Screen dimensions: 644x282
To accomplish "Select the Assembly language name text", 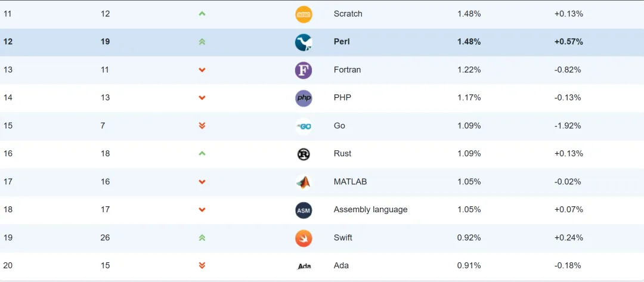I will [x=370, y=209].
